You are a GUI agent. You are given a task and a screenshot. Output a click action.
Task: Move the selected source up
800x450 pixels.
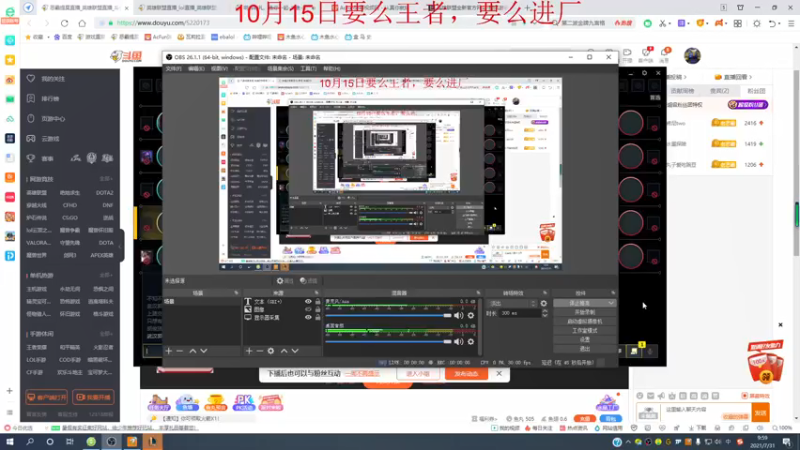(x=284, y=351)
